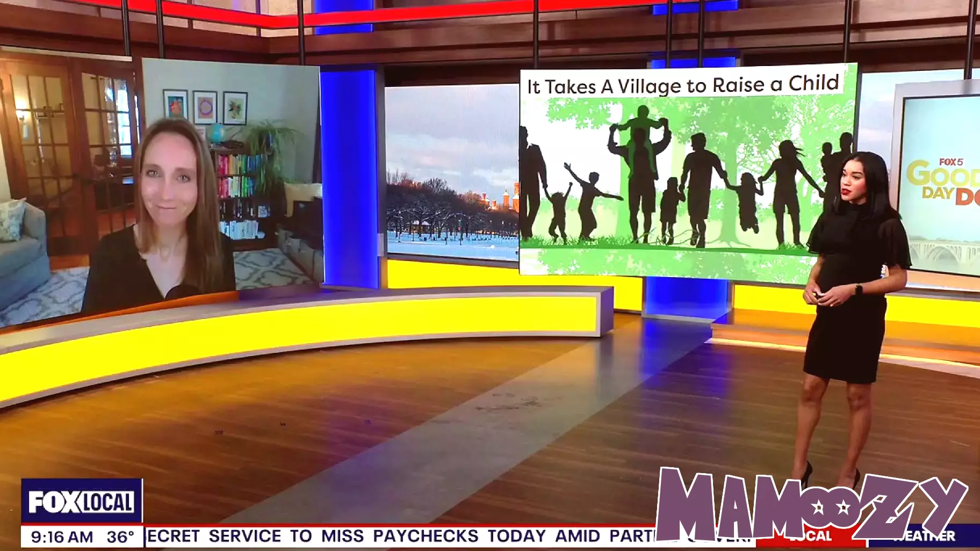Click the middle framed picture on wall
The width and height of the screenshot is (980, 551).
pyautogui.click(x=205, y=107)
